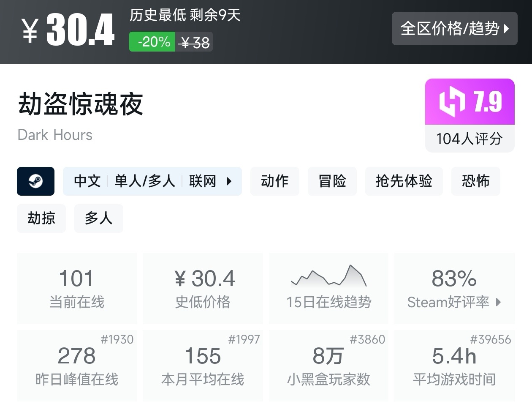Open the 恐怖 tag
The height and width of the screenshot is (404, 532).
click(476, 181)
